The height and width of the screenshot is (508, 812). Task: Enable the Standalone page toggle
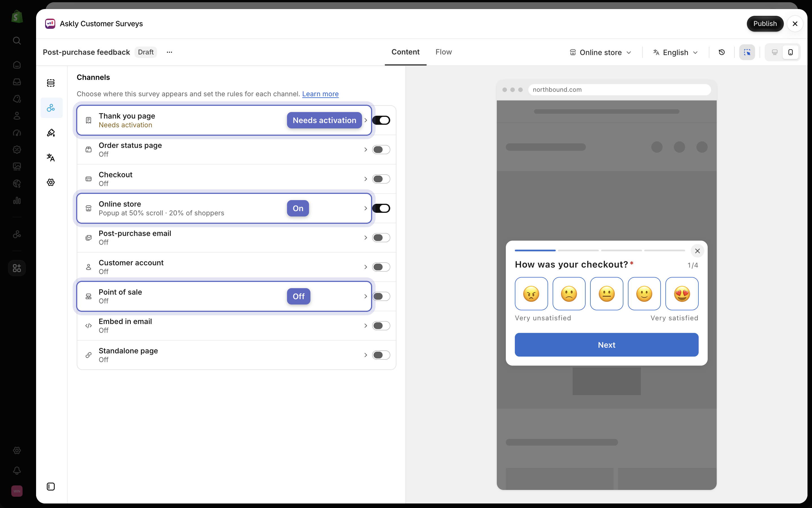(381, 355)
